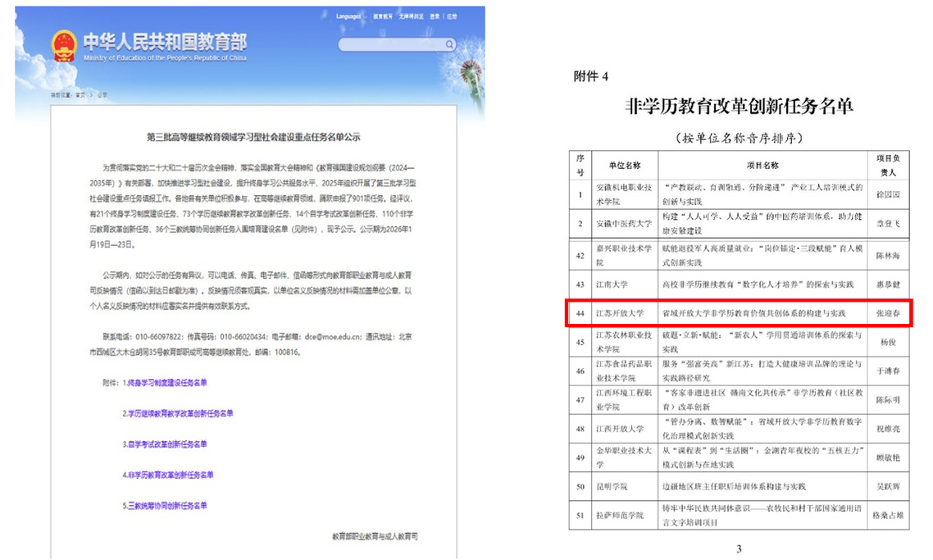Select 公示 in the breadcrumb path
This screenshot has height=560, width=933.
(x=102, y=94)
